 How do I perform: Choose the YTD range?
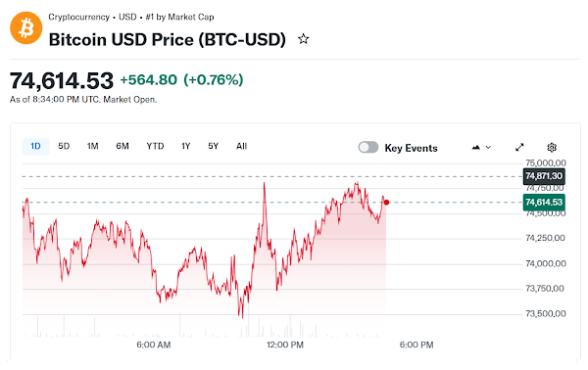pos(155,146)
